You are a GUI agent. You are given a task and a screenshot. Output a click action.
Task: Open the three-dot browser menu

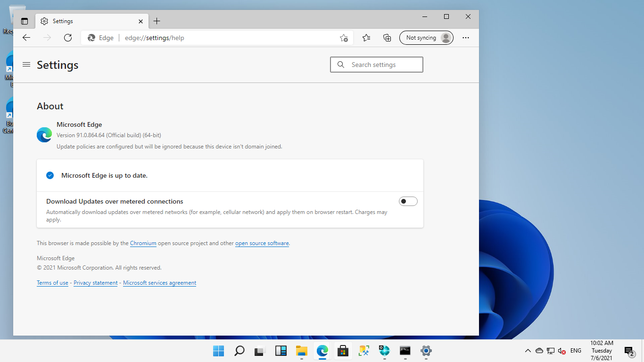(466, 38)
